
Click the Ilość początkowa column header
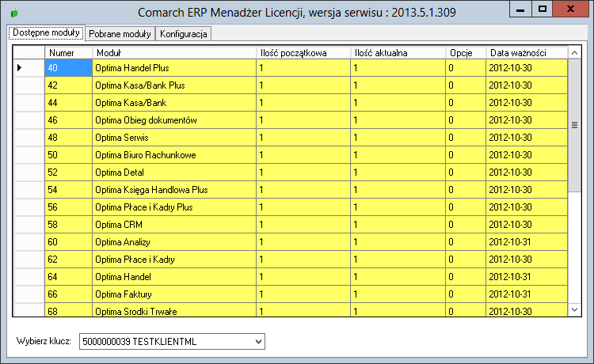tap(303, 52)
